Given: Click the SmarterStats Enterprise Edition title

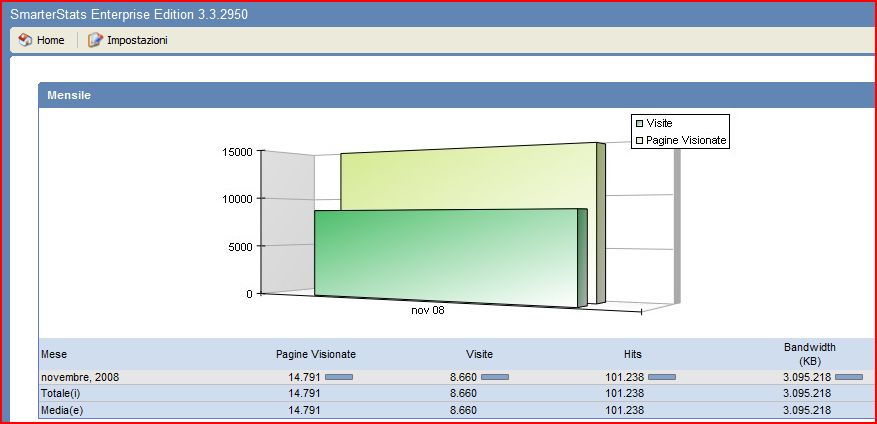Looking at the screenshot, I should pos(129,15).
